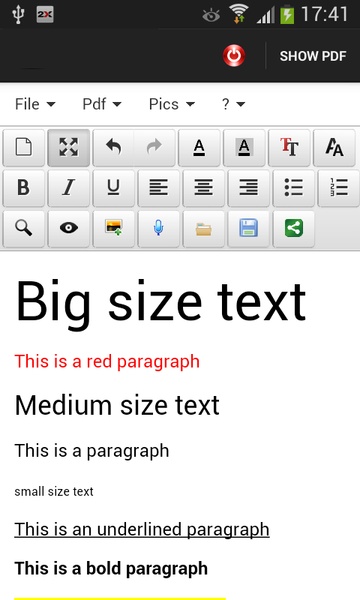Share the document via the green icon
360x600 pixels.
coord(294,228)
